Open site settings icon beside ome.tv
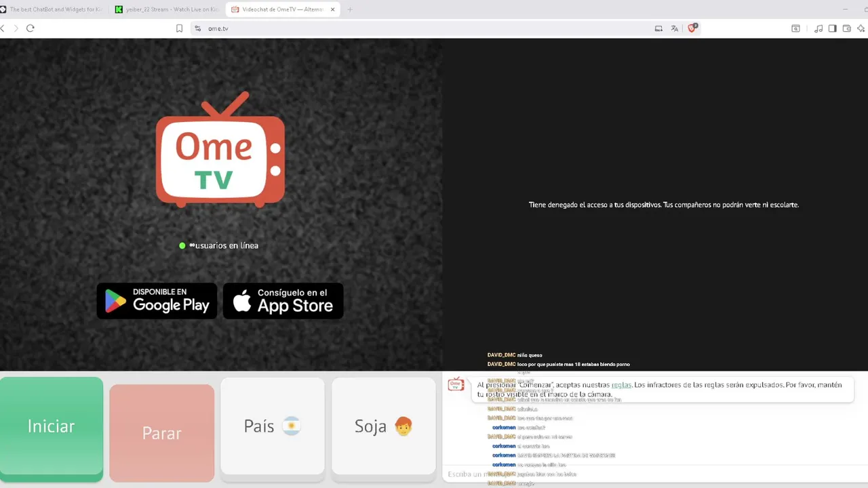 pos(197,28)
